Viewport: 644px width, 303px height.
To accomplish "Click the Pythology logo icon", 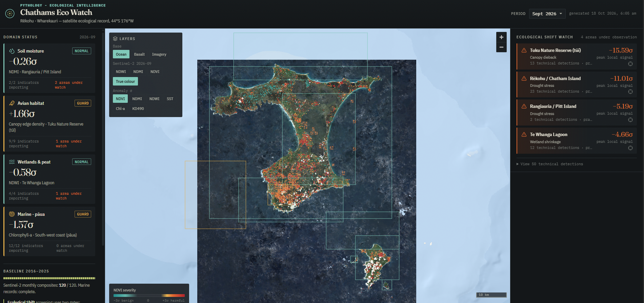I will [10, 14].
